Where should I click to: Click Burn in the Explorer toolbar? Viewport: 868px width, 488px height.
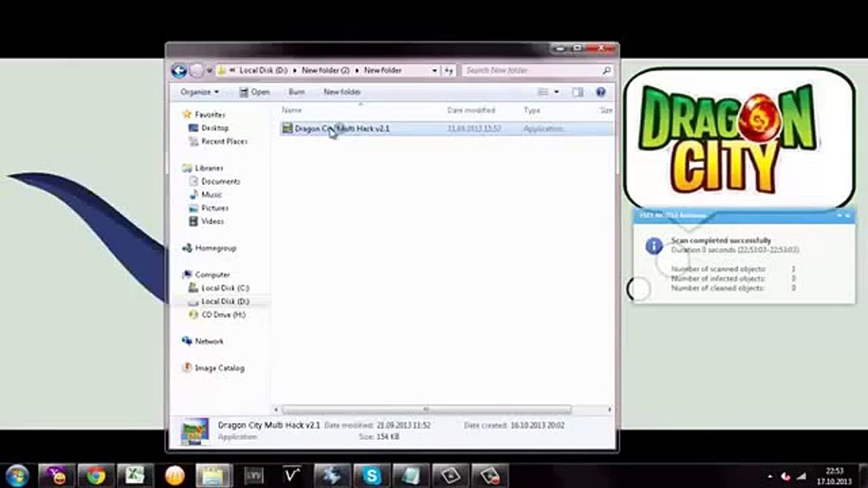coord(296,91)
